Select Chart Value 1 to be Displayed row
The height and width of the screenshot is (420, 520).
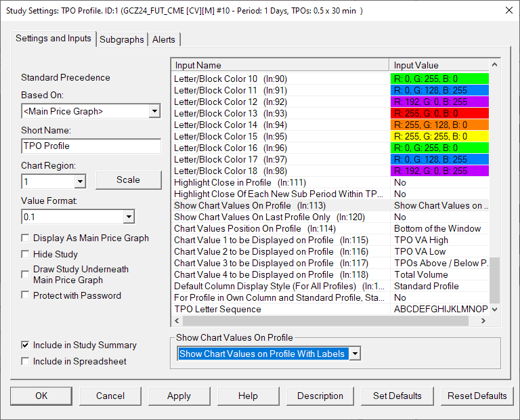pos(330,240)
